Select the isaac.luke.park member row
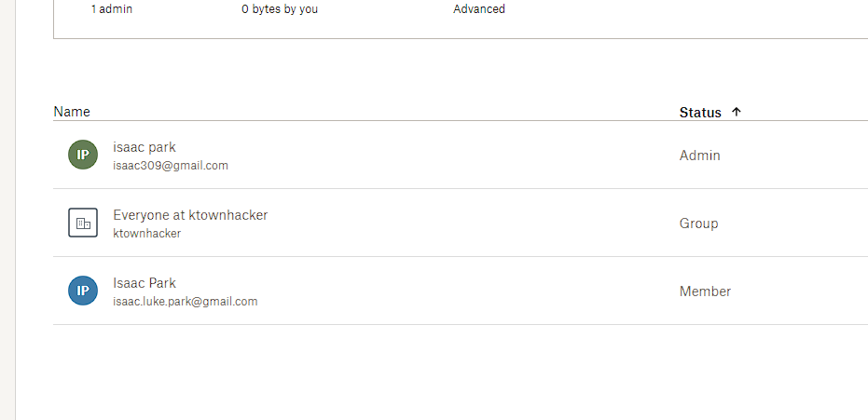Viewport: 868px width, 420px height. pos(461,291)
